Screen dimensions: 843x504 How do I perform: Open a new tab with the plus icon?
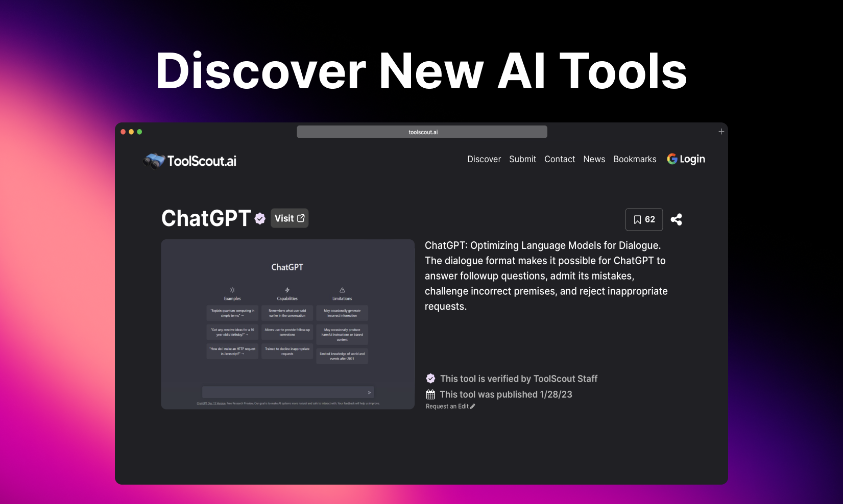[721, 132]
